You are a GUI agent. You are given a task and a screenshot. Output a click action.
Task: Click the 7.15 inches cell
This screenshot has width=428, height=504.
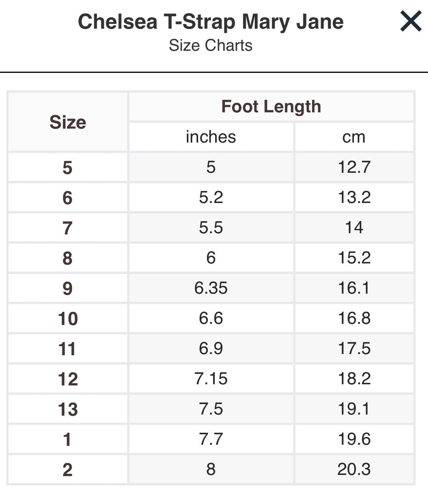[211, 379]
